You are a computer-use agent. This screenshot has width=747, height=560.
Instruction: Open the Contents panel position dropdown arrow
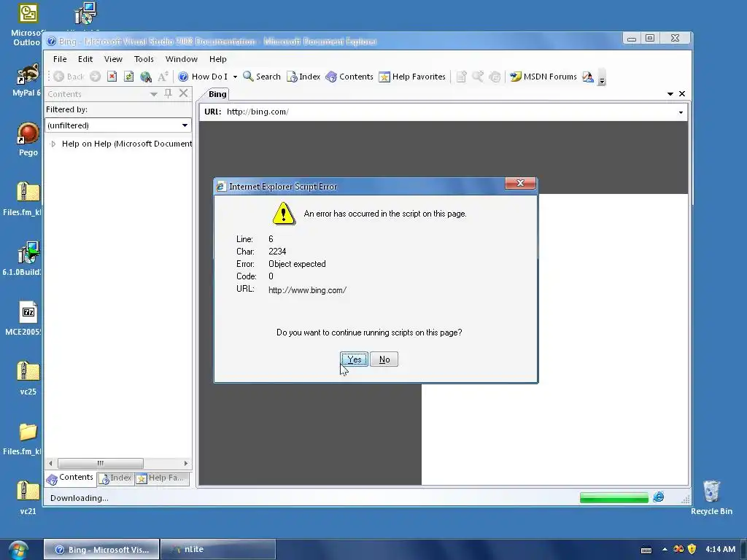click(153, 94)
